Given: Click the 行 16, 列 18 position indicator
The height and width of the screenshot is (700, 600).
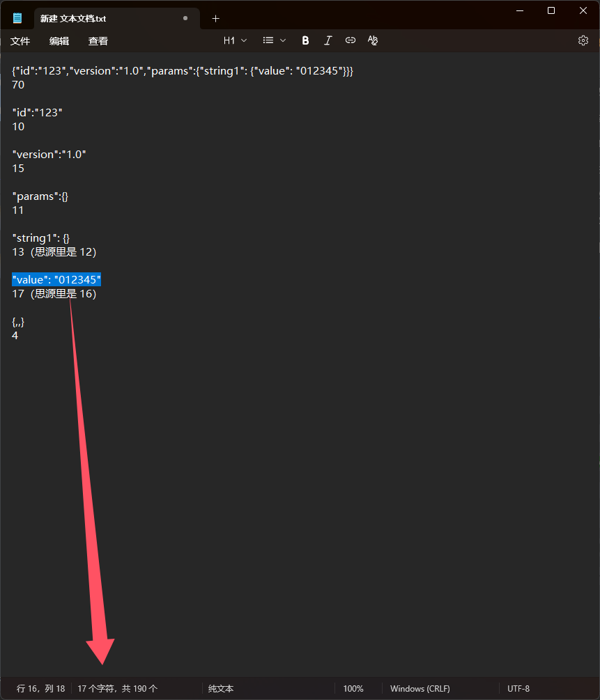Looking at the screenshot, I should click(40, 688).
